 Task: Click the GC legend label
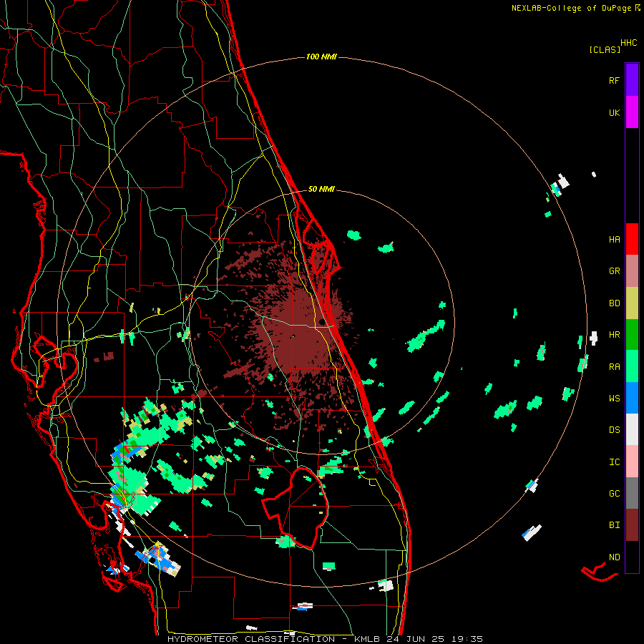(614, 493)
